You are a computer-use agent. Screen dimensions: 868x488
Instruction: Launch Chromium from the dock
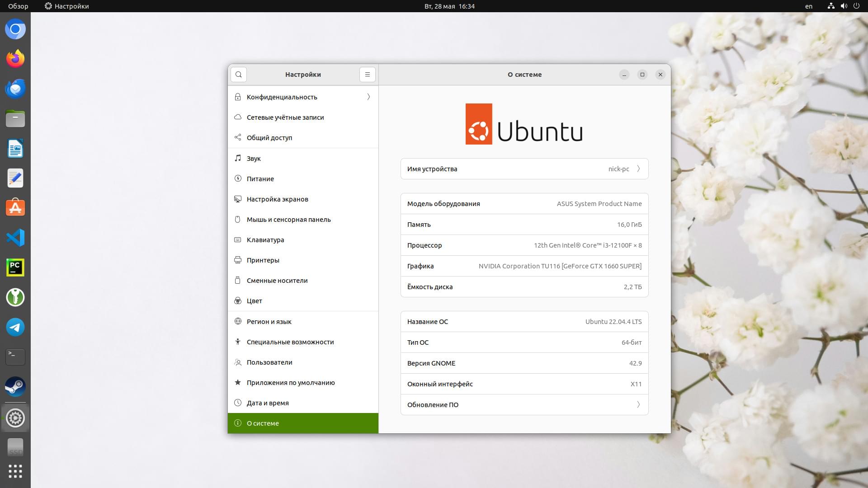pos(15,29)
